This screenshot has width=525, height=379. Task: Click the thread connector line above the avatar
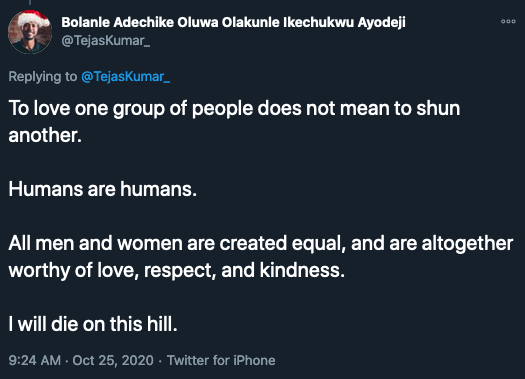[30, 2]
